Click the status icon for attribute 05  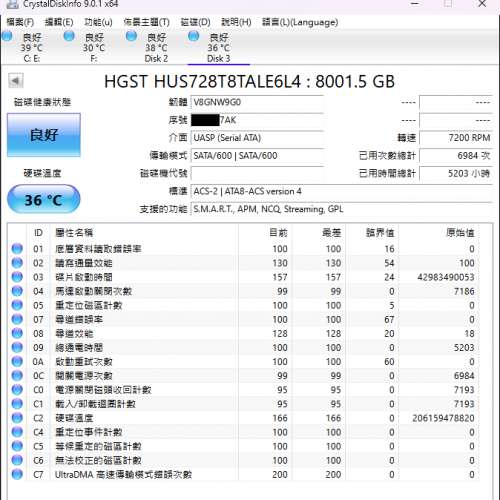17,305
